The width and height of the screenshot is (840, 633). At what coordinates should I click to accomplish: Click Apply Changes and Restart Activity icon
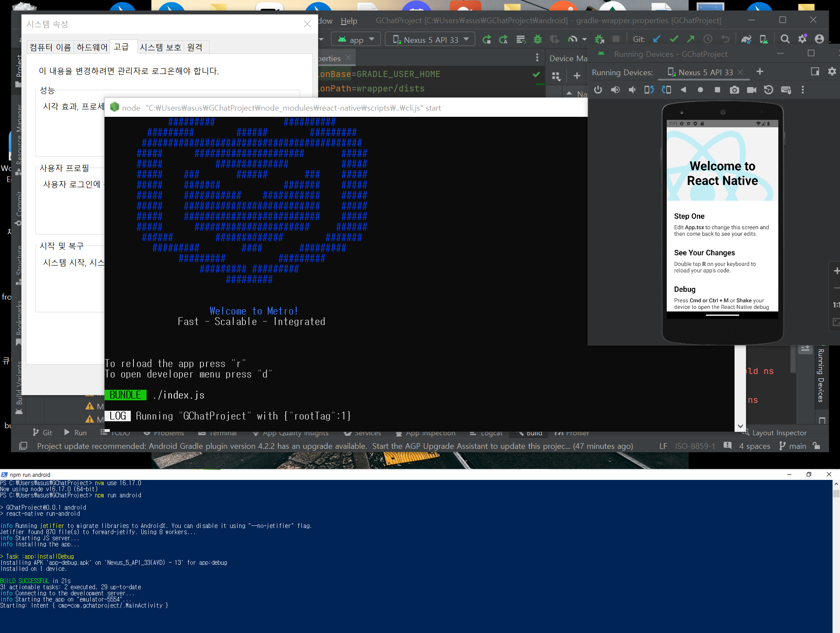pyautogui.click(x=504, y=39)
